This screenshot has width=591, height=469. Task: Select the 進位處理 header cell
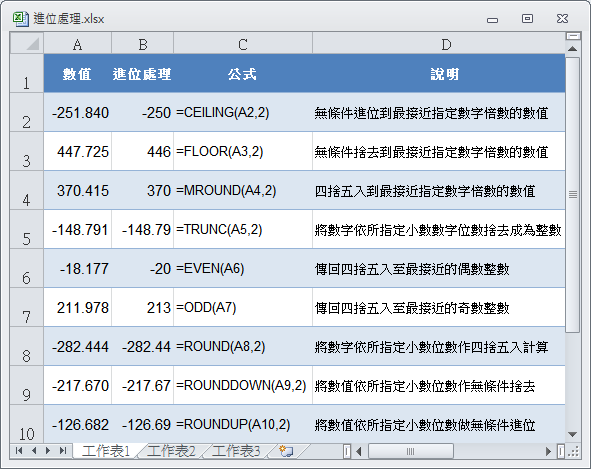[142, 73]
